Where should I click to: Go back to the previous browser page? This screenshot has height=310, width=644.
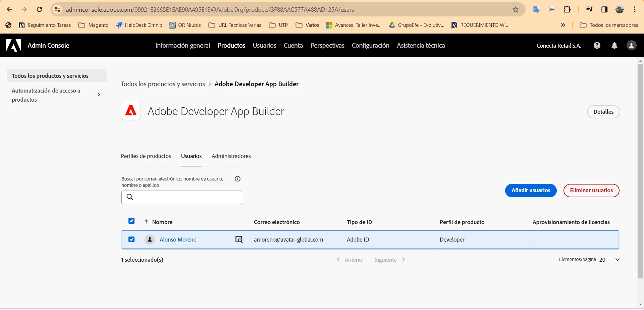point(9,9)
